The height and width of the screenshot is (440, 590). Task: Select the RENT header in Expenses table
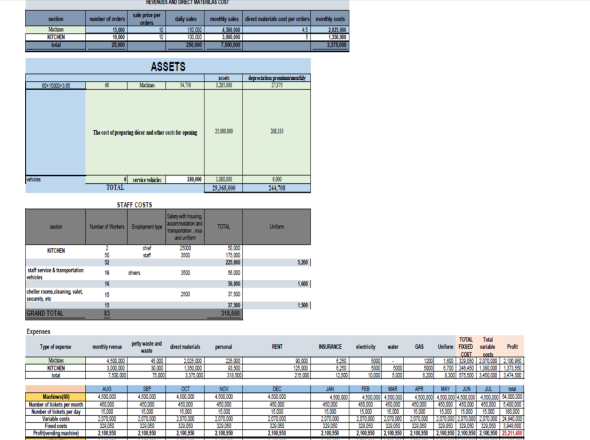click(x=277, y=347)
